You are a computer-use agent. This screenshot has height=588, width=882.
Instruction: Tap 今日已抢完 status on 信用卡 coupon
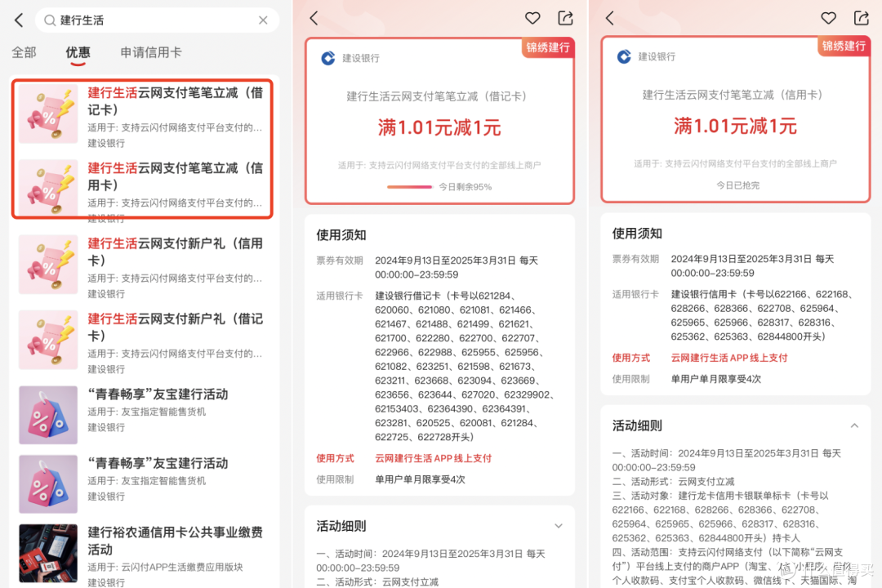click(737, 185)
